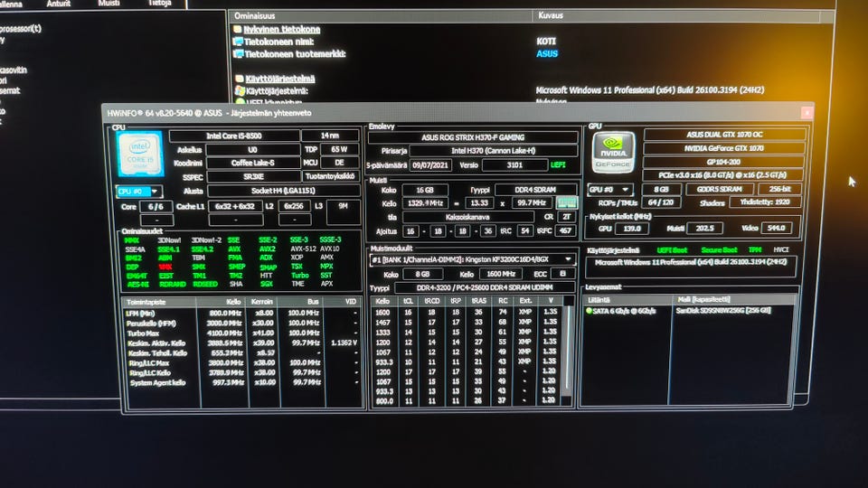Click the 16 GB memory size field
The image size is (868, 488).
point(425,190)
